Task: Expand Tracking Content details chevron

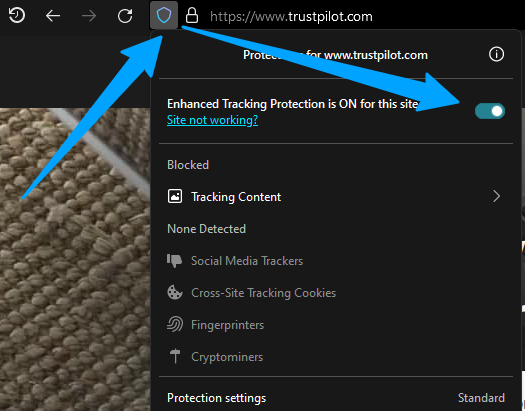Action: pos(497,196)
